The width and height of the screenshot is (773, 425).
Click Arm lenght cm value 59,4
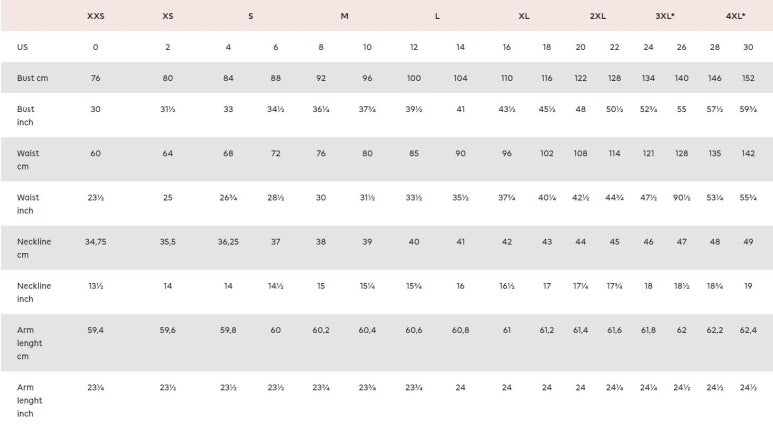click(96, 330)
